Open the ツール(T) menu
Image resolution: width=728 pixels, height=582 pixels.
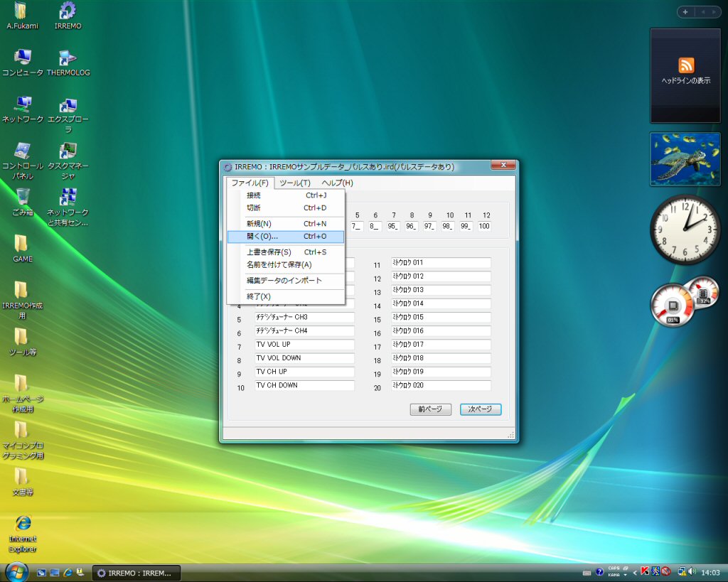coord(295,183)
